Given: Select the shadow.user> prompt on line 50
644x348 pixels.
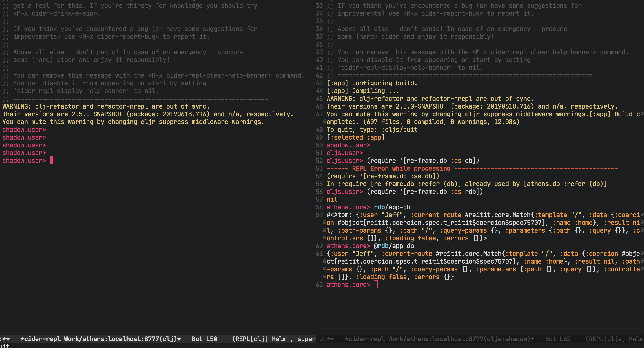Looking at the screenshot, I should 348,145.
